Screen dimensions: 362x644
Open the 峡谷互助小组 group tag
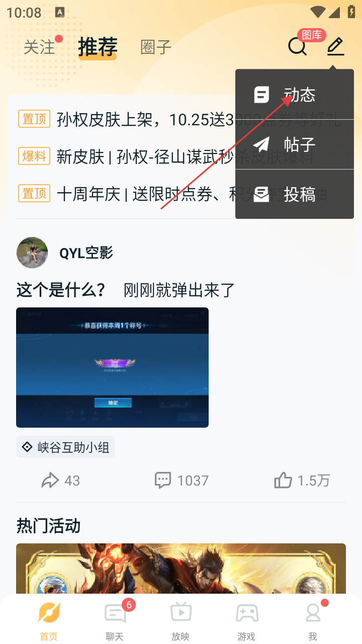65,447
